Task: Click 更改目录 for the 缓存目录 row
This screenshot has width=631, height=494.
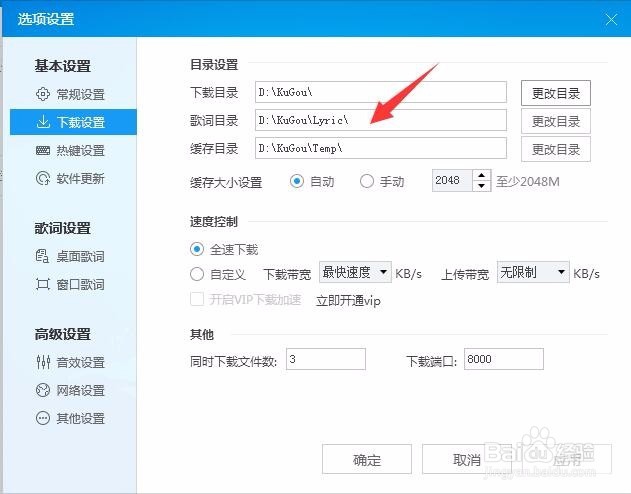Action: [556, 149]
